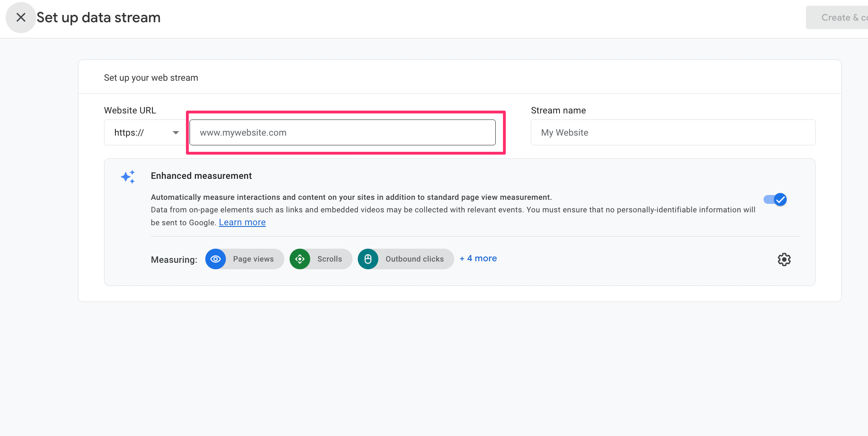Screen dimensions: 868x436
Task: Click the Set up your web stream heading
Action: point(151,78)
